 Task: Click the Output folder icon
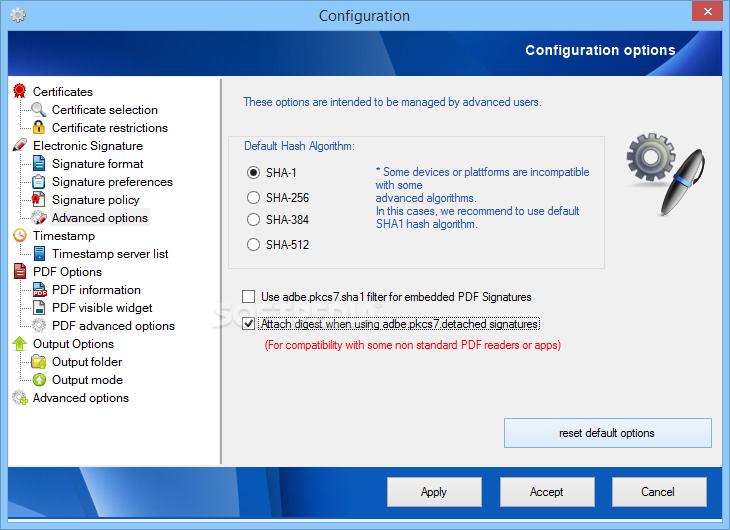click(39, 361)
